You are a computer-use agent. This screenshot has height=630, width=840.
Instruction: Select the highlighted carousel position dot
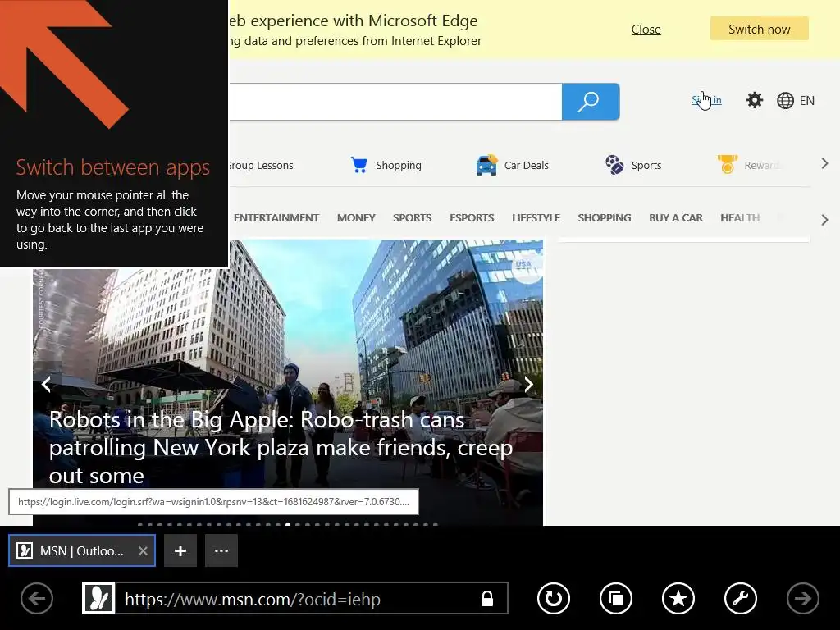click(288, 524)
